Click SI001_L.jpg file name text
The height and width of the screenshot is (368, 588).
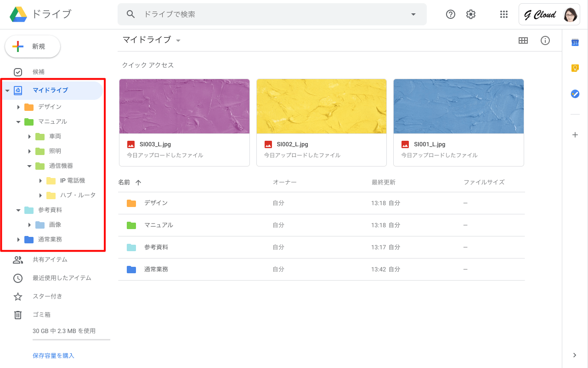coord(430,144)
